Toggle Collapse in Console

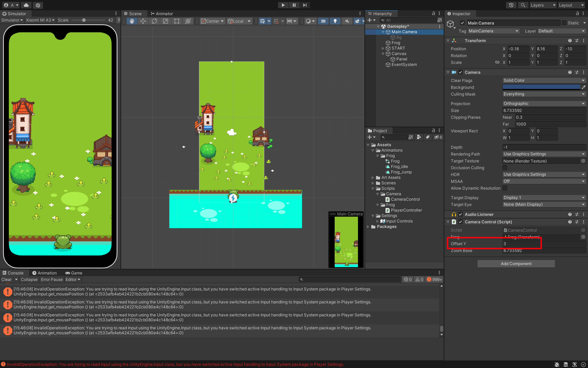point(29,279)
